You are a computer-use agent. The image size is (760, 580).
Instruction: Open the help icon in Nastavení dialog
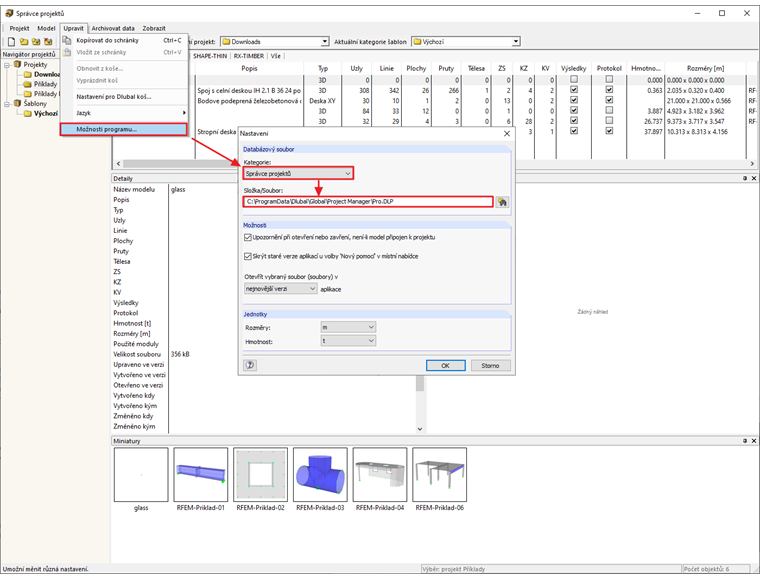(x=250, y=365)
